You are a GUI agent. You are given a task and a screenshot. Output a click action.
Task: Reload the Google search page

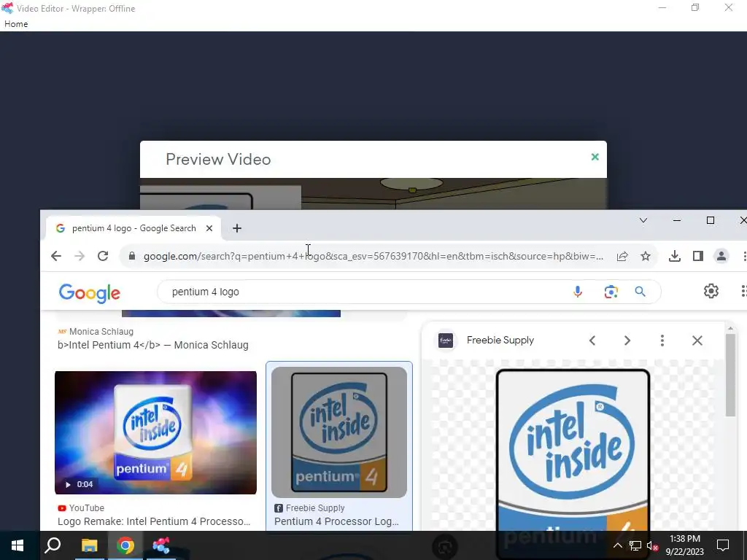103,256
